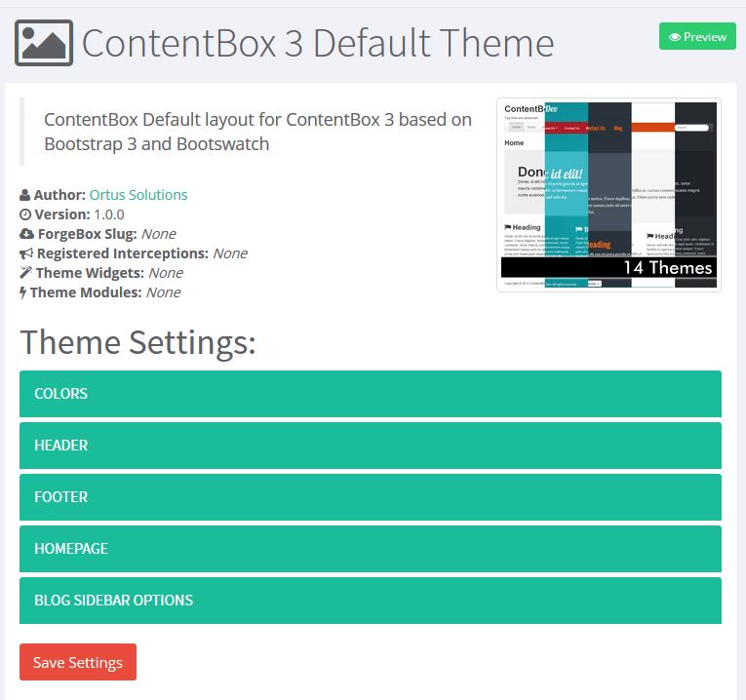Click the bullhorn icon beside Registered Interceptions
This screenshot has height=700, width=746.
[26, 253]
